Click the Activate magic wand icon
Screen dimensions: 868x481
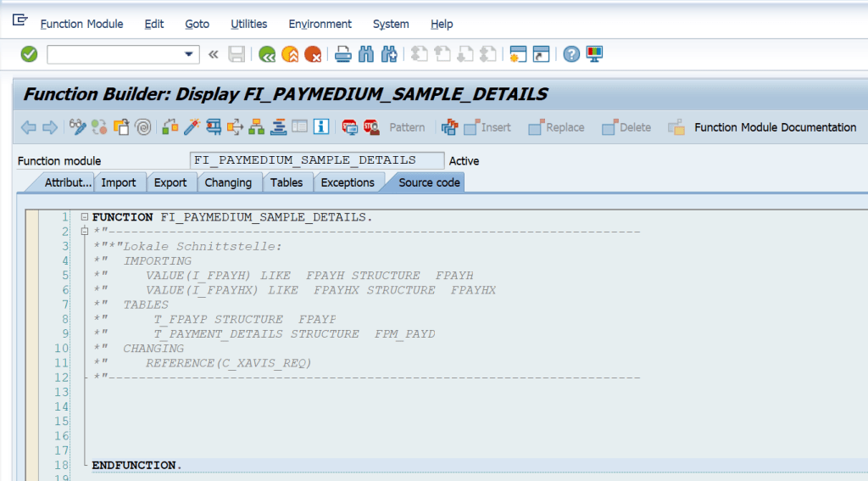[x=192, y=127]
